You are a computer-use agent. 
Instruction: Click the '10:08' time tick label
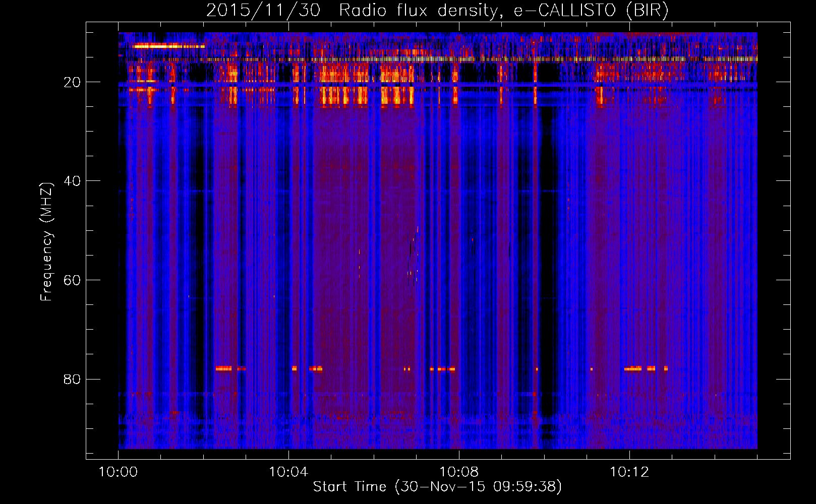(x=459, y=472)
